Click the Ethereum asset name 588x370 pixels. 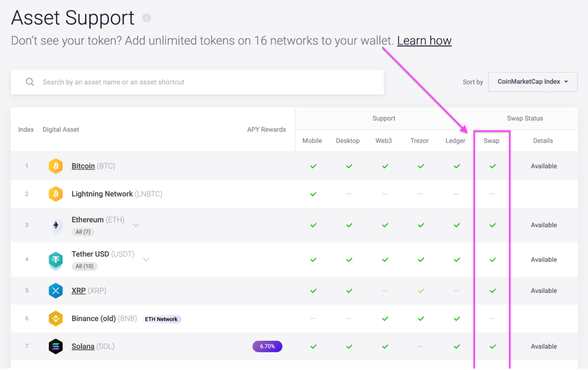coord(88,220)
